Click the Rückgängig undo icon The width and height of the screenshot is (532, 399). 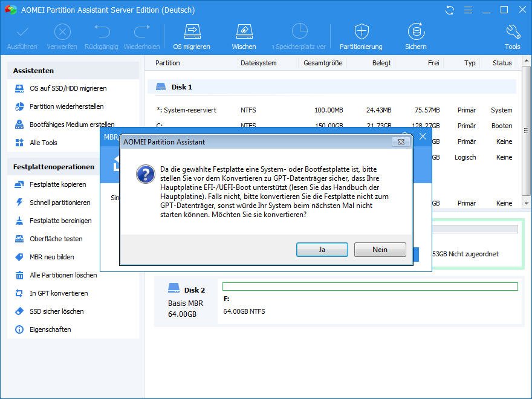tap(102, 31)
